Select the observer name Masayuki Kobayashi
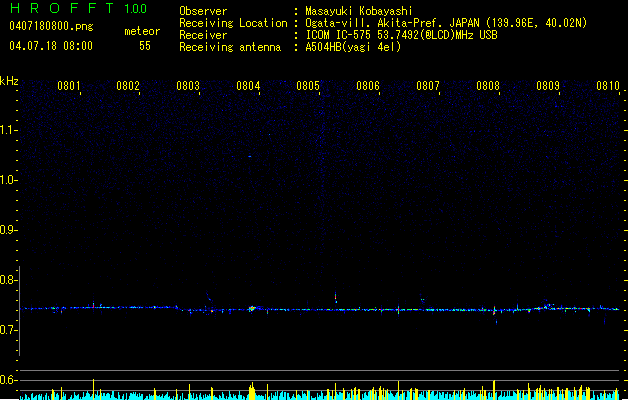 coord(359,11)
